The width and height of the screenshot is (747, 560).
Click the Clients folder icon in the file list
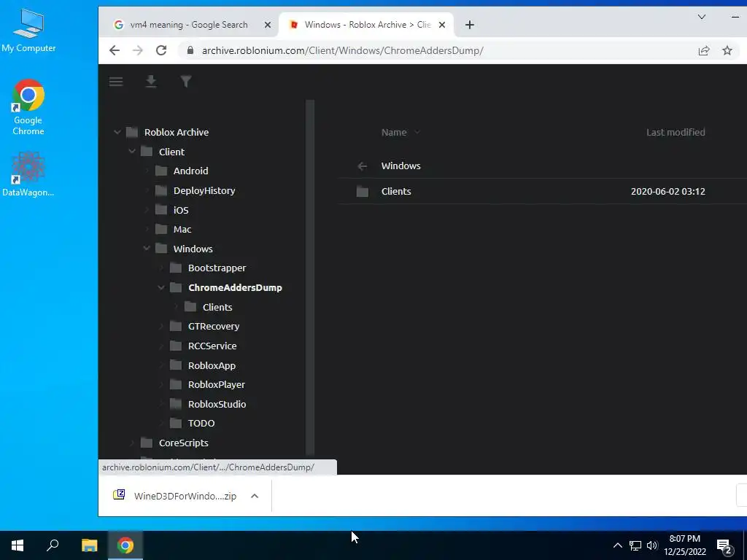coord(363,192)
